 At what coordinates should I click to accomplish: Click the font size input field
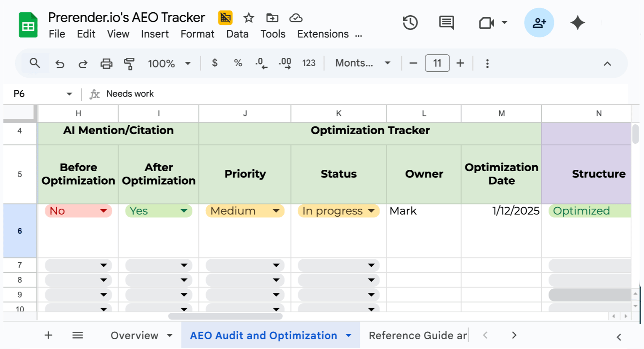tap(437, 63)
